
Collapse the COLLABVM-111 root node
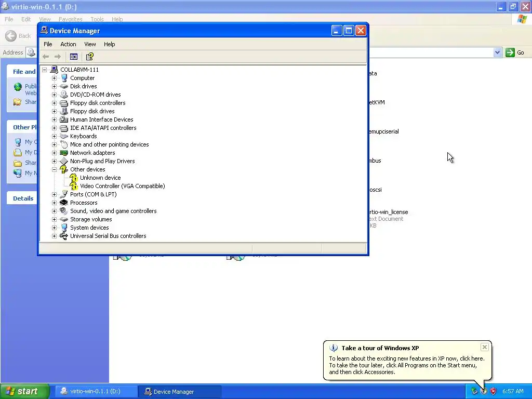tap(45, 70)
